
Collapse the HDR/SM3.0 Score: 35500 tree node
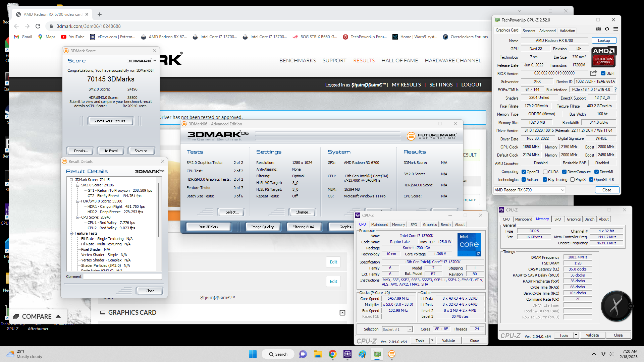click(x=78, y=201)
